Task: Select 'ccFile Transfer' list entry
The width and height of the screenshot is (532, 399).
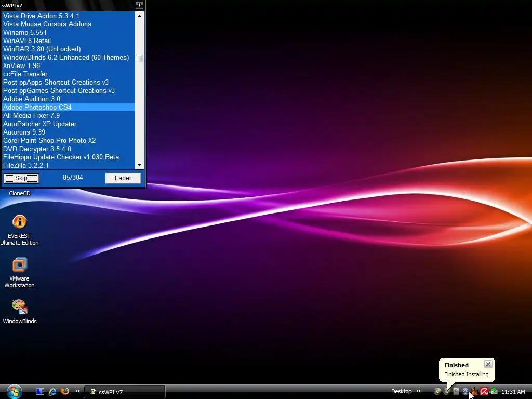Action: (68, 74)
